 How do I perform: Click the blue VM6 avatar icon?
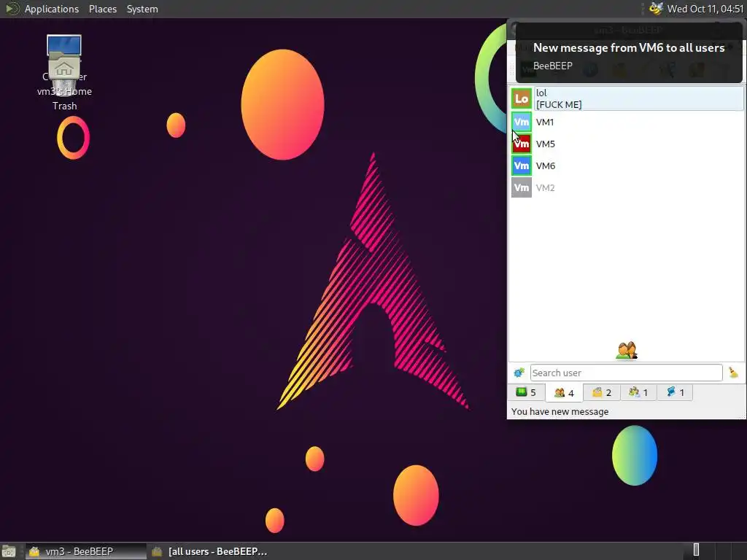point(522,166)
